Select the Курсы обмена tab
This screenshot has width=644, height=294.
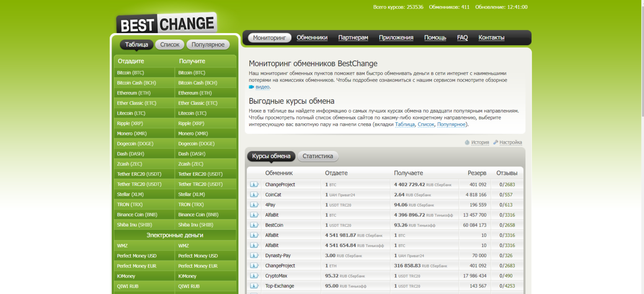tap(271, 156)
